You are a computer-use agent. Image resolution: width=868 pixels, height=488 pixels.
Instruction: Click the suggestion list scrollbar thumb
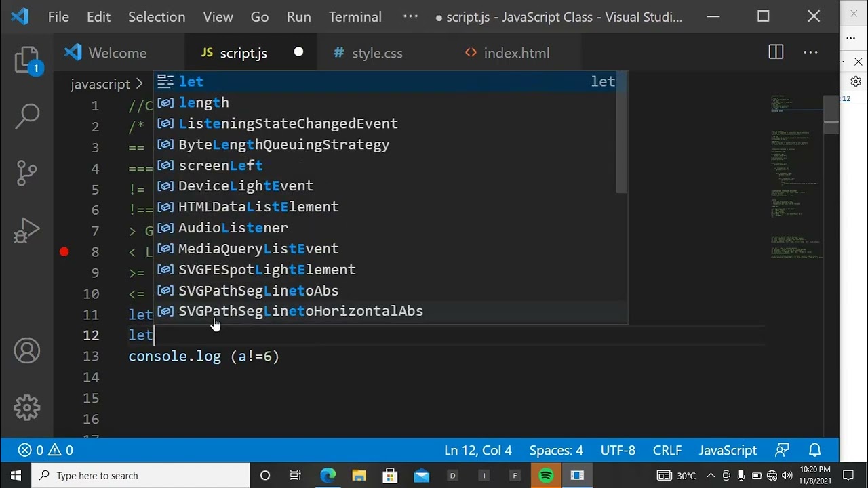[x=623, y=131]
